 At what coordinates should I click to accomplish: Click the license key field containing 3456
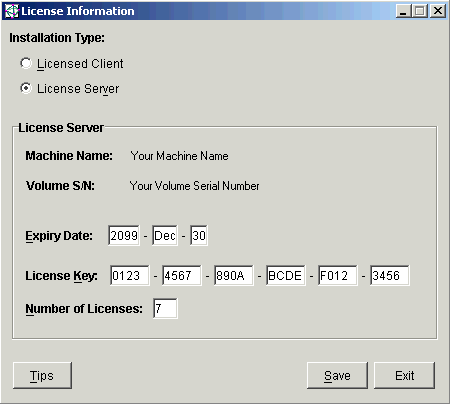[390, 275]
